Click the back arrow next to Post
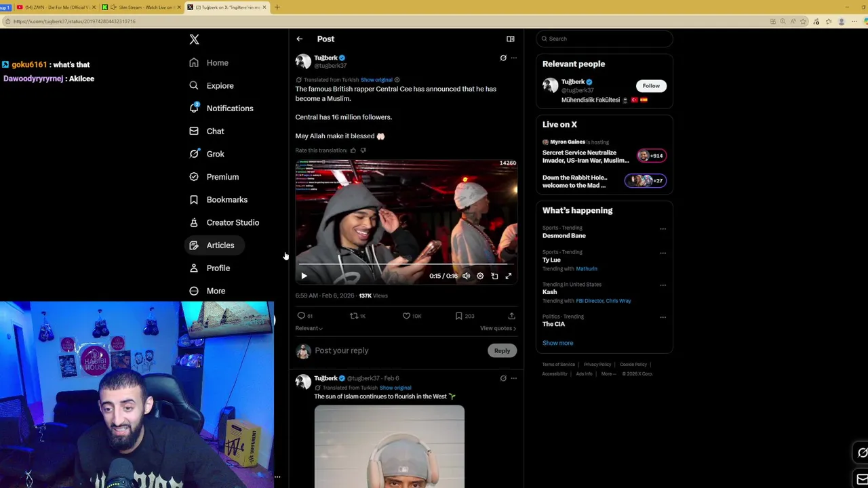This screenshot has width=868, height=488. tap(299, 39)
